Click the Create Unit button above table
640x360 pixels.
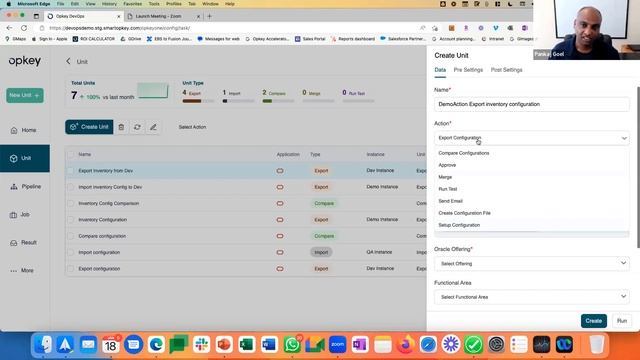tap(89, 127)
